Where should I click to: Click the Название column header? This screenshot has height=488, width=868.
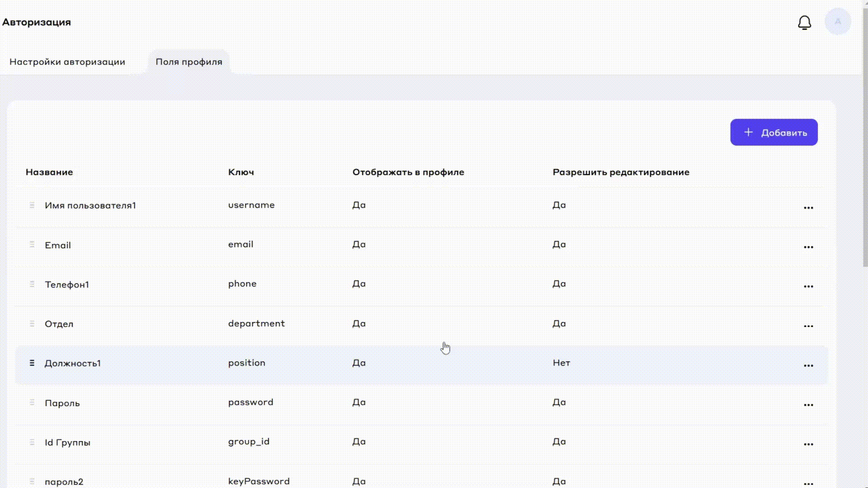coord(49,172)
